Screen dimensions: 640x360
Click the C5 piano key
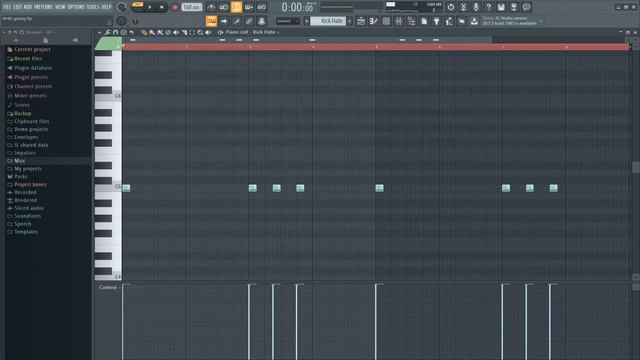pos(108,187)
